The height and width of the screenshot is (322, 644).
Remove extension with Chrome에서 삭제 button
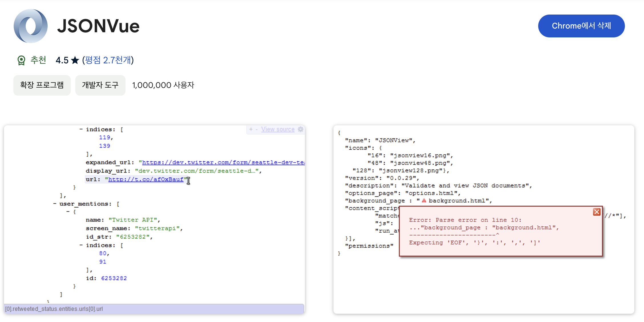point(581,26)
